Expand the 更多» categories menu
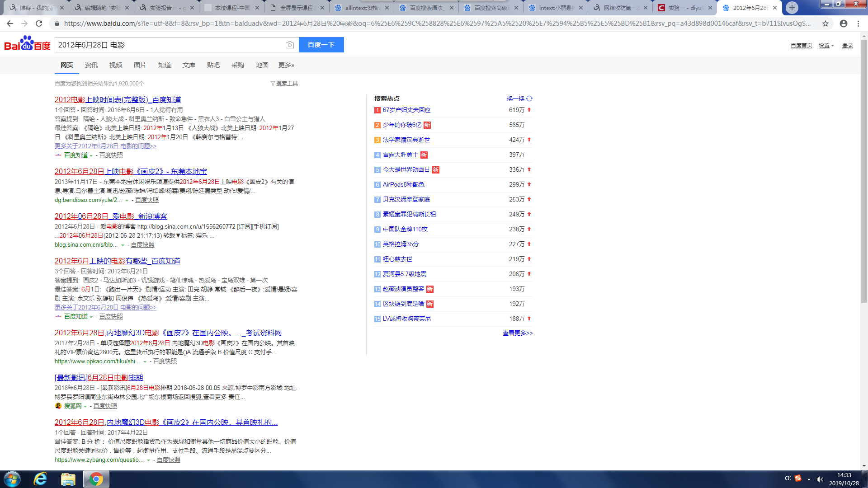Image resolution: width=868 pixels, height=488 pixels. (x=286, y=65)
